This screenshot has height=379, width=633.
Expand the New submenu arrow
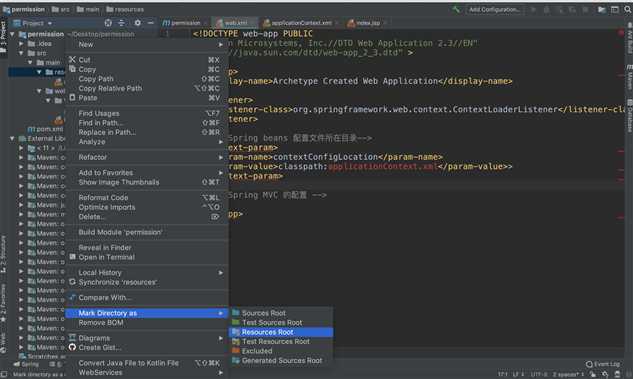click(220, 44)
